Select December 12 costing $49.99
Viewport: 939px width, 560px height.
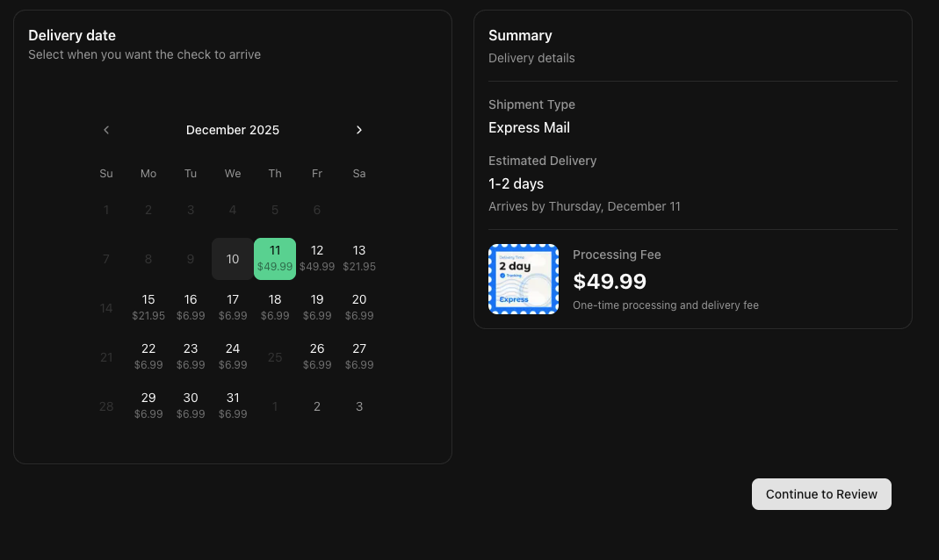tap(317, 257)
